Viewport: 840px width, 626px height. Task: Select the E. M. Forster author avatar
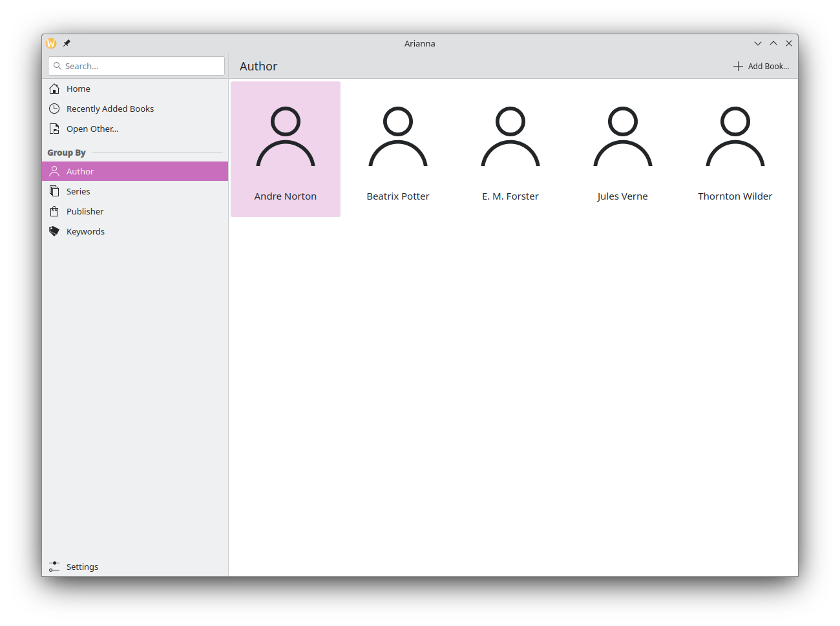click(x=510, y=137)
